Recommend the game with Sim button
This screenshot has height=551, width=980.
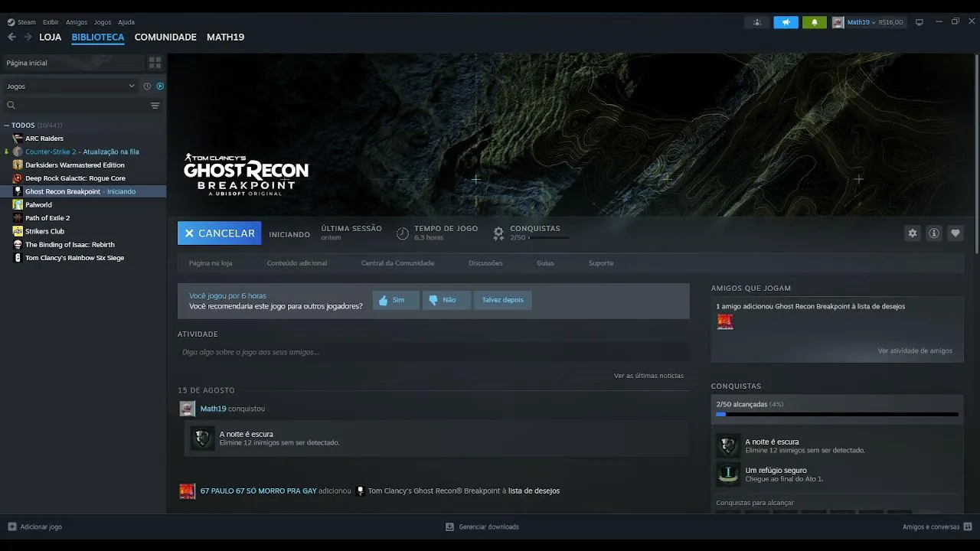pos(396,300)
